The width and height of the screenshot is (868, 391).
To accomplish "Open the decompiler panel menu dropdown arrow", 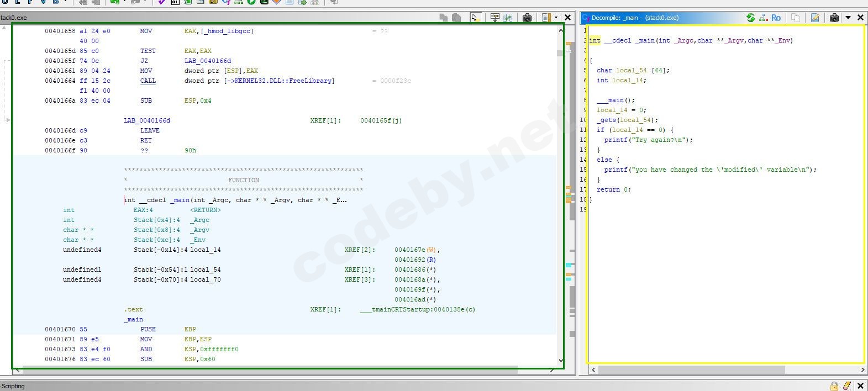I will point(848,18).
